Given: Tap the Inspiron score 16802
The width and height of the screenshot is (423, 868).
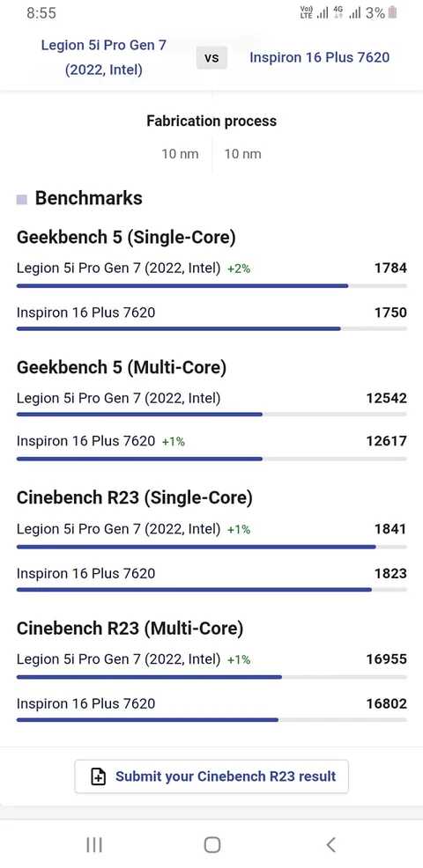Looking at the screenshot, I should tap(386, 703).
